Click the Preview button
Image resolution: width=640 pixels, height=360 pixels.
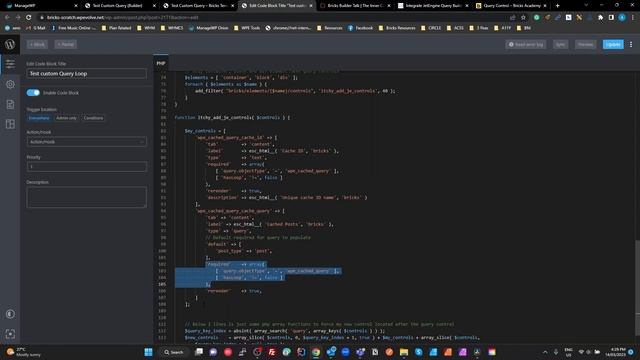pyautogui.click(x=586, y=44)
